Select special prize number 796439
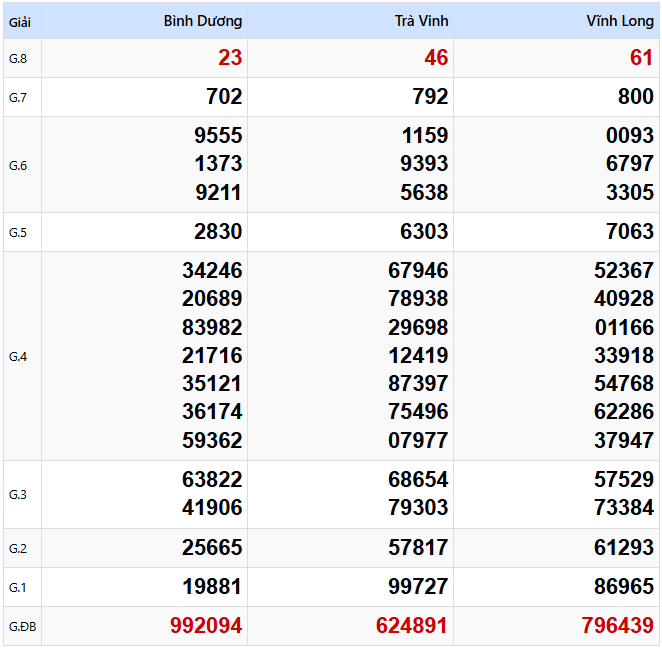Screen dimensions: 662x648 [x=617, y=626]
